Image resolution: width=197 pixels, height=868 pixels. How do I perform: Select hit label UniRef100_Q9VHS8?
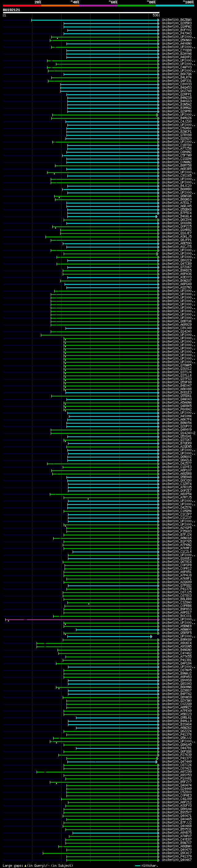(x=177, y=680)
